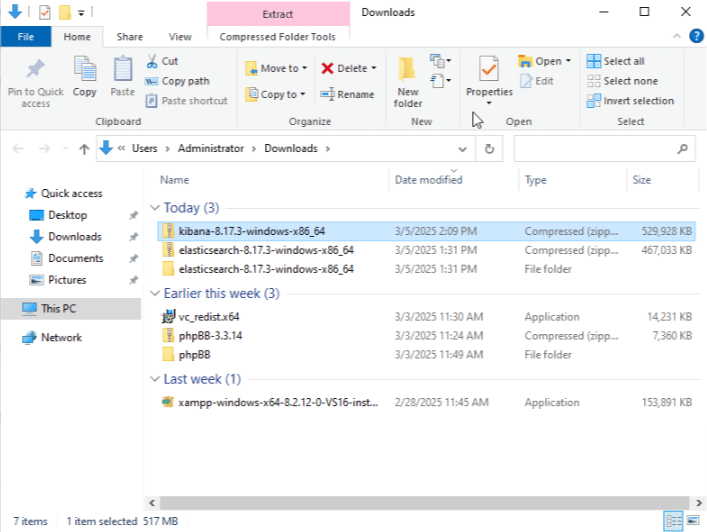707x532 pixels.
Task: Refresh the Downloads folder view
Action: [489, 149]
